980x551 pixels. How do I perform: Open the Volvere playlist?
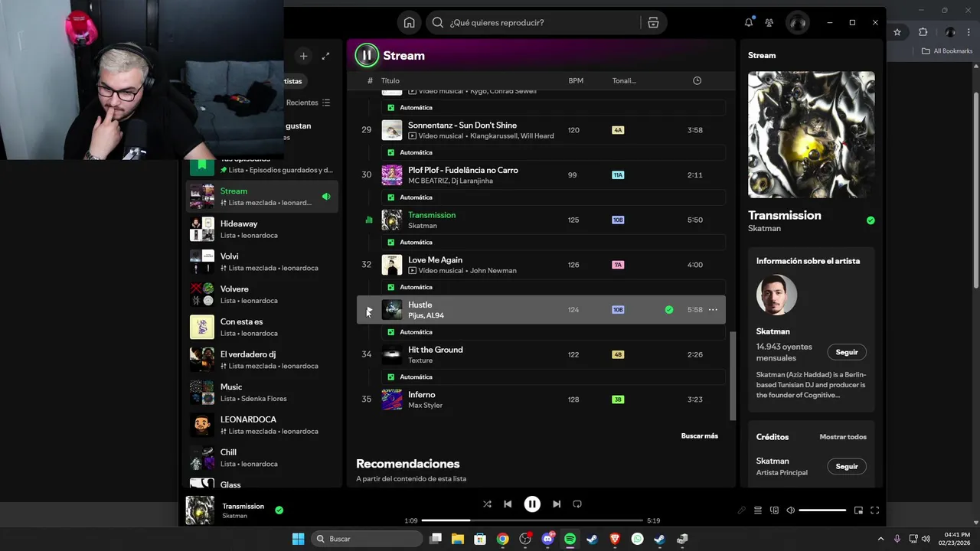click(263, 295)
